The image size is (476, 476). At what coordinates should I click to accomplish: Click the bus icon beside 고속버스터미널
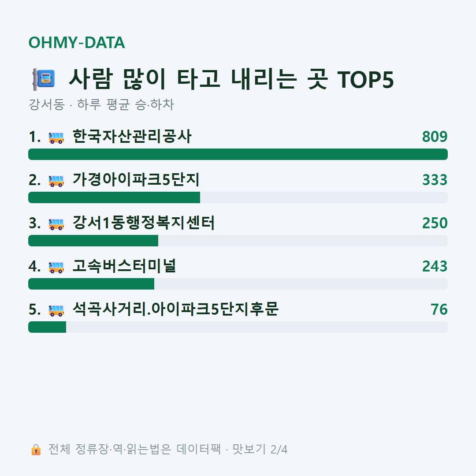pyautogui.click(x=56, y=267)
